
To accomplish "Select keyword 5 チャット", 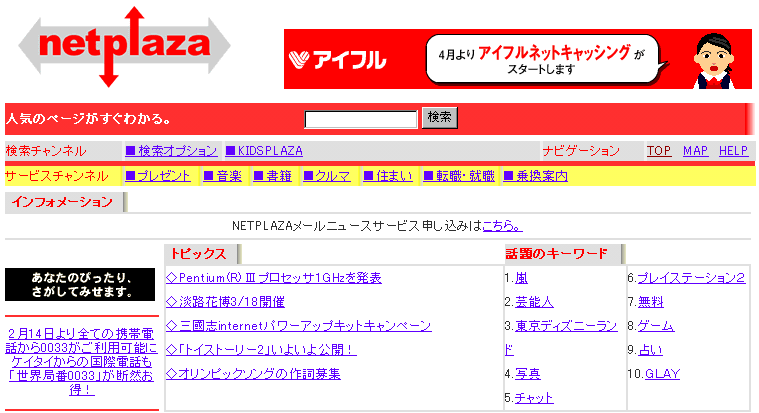I will 534,398.
